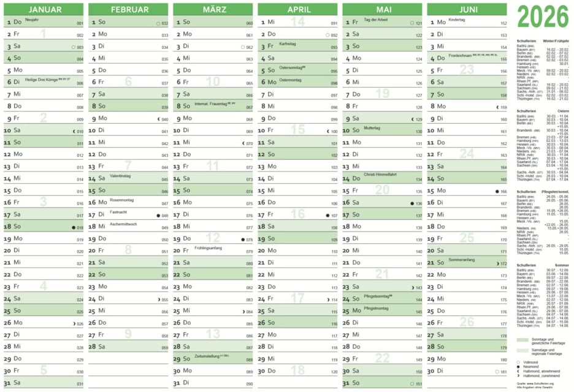The image size is (574, 392).
Task: Click the new moon icon on 17 February
Action: pyautogui.click(x=158, y=216)
